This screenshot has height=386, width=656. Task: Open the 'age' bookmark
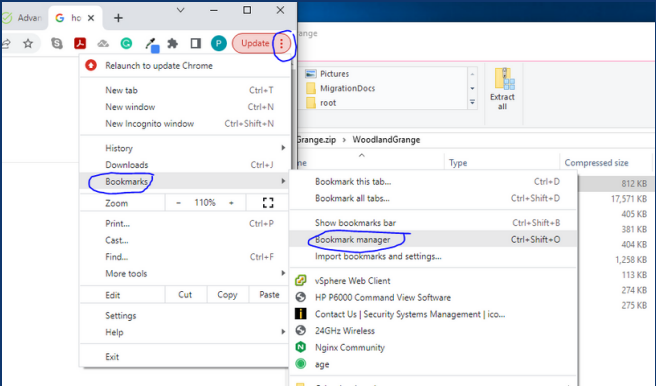pyautogui.click(x=433, y=364)
